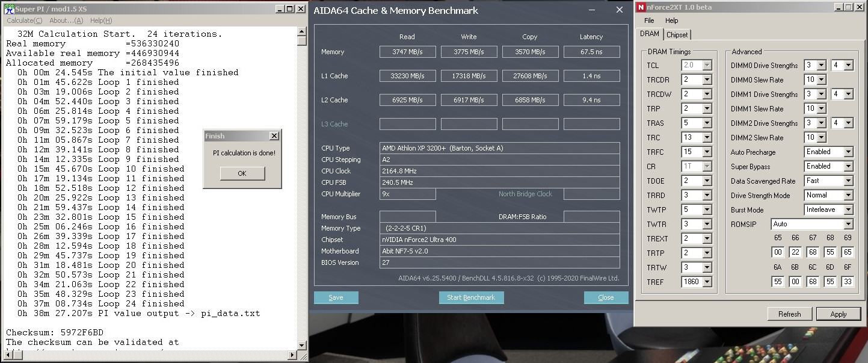Viewport: 868px width, 363px height.
Task: Open the DIMM2 Slew Rate dropdown
Action: pos(821,137)
